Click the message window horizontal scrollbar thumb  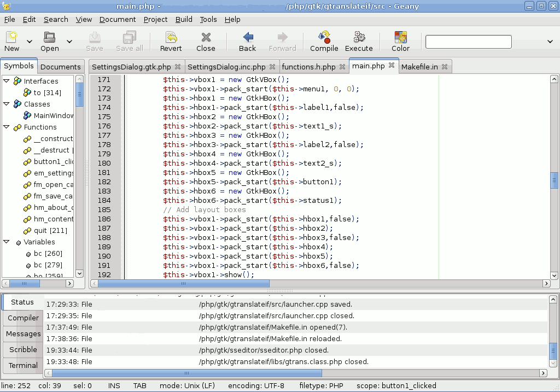point(187,373)
